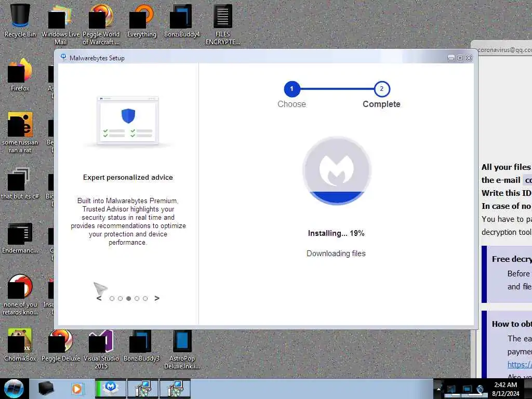This screenshot has width=532, height=399.
Task: Click the 'Downloading files' status text
Action: tap(336, 254)
